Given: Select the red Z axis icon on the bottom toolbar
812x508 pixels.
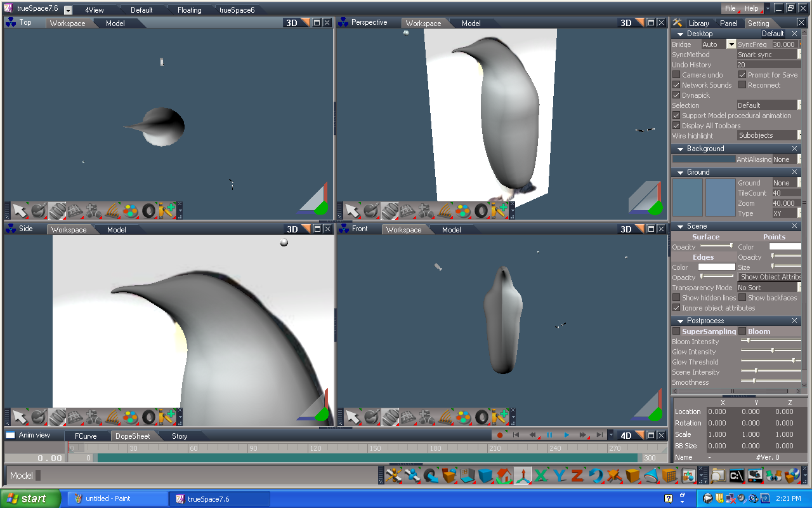Looking at the screenshot, I should 577,475.
